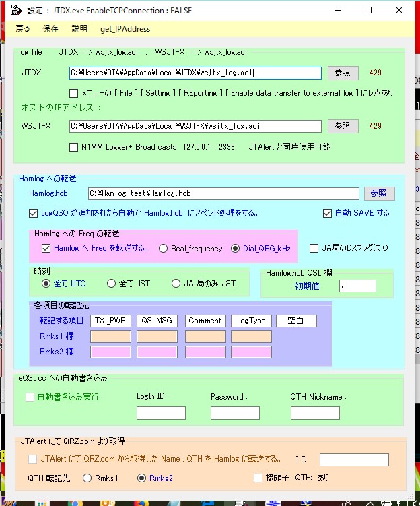Click the TX_PWR item label
Screen dimensions: 420x506
(x=110, y=321)
